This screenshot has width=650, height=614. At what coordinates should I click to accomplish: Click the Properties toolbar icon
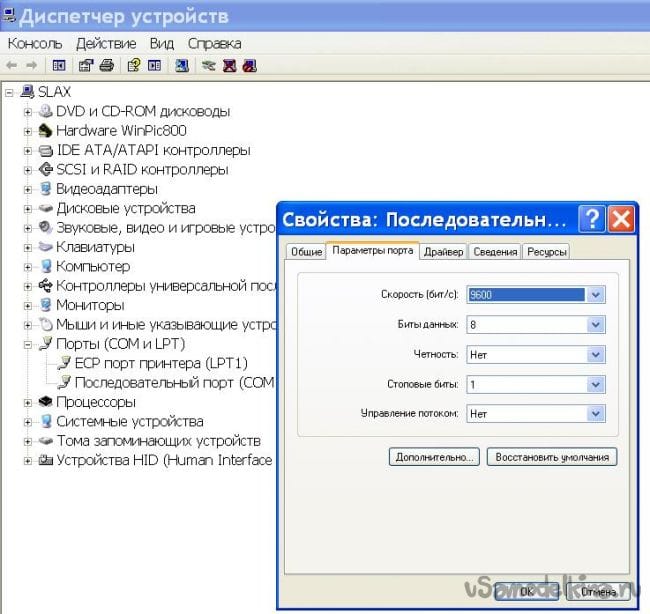[85, 66]
